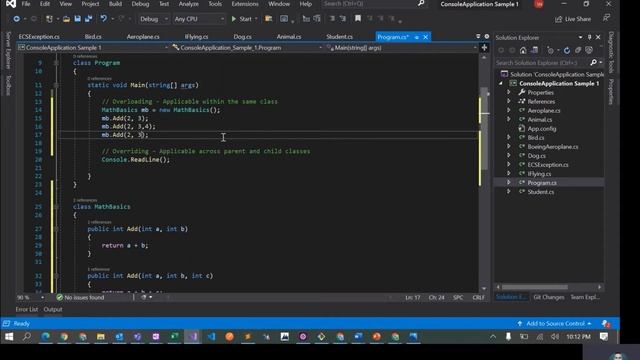The width and height of the screenshot is (640, 360).
Task: Open the Error List tab
Action: click(27, 309)
